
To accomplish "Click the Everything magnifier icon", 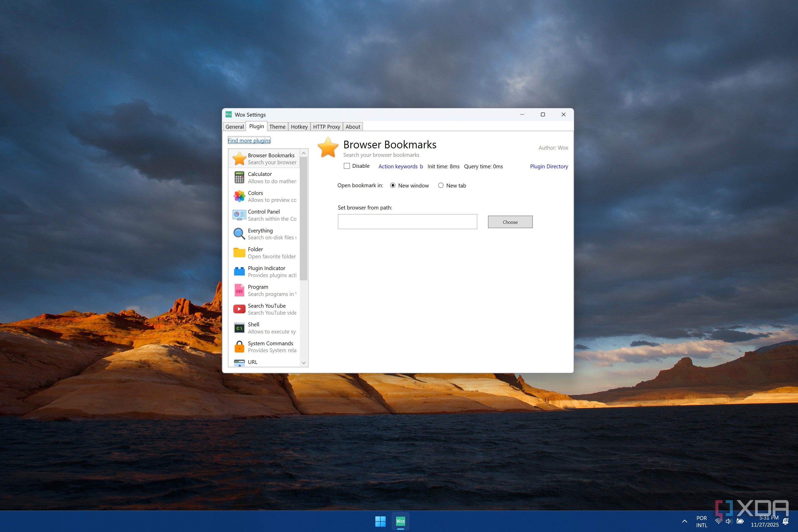I will coord(239,234).
